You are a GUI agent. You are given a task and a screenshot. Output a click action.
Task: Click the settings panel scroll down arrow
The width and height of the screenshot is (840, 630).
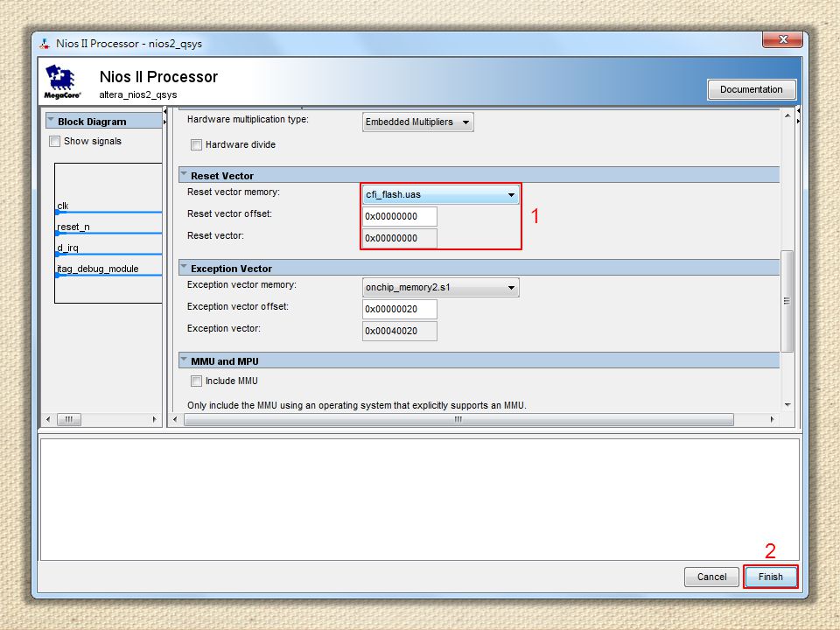[787, 405]
